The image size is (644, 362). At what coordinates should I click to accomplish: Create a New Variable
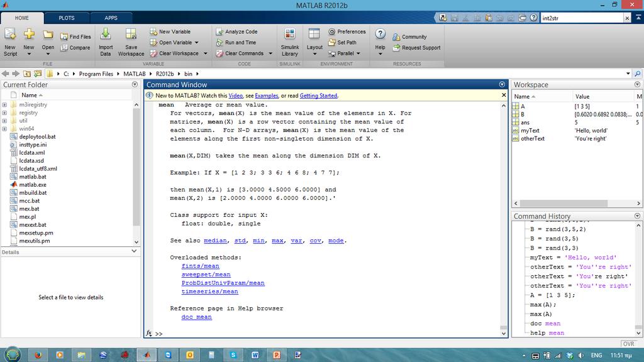click(x=170, y=31)
